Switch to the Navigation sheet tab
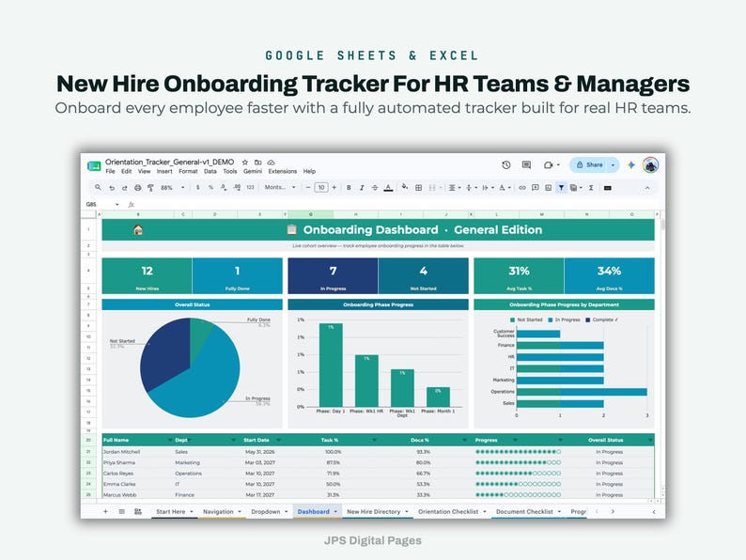Screen dimensions: 746x560 point(218,512)
